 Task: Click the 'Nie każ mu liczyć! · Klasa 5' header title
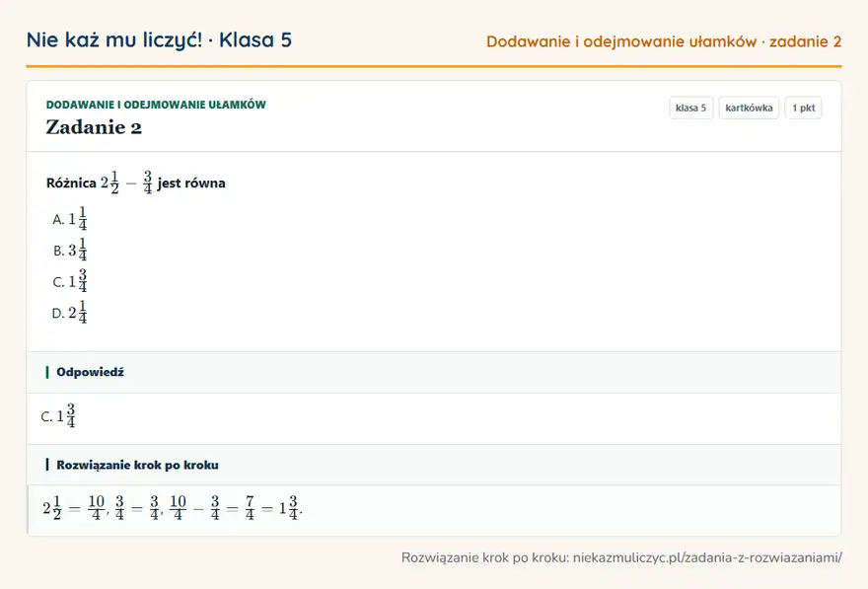(x=159, y=40)
